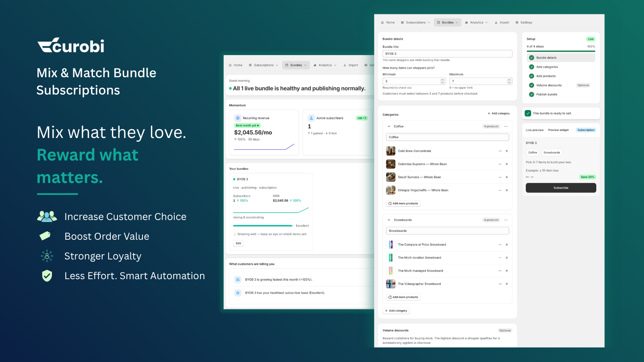Remove Ethiopia Yirgacheffe — Whole Bean with X
The image size is (644, 362).
[507, 190]
